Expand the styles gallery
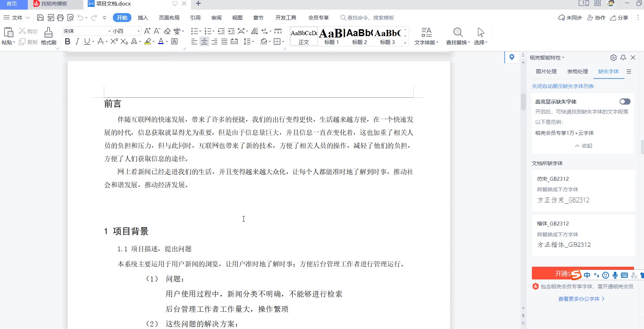 click(405, 43)
